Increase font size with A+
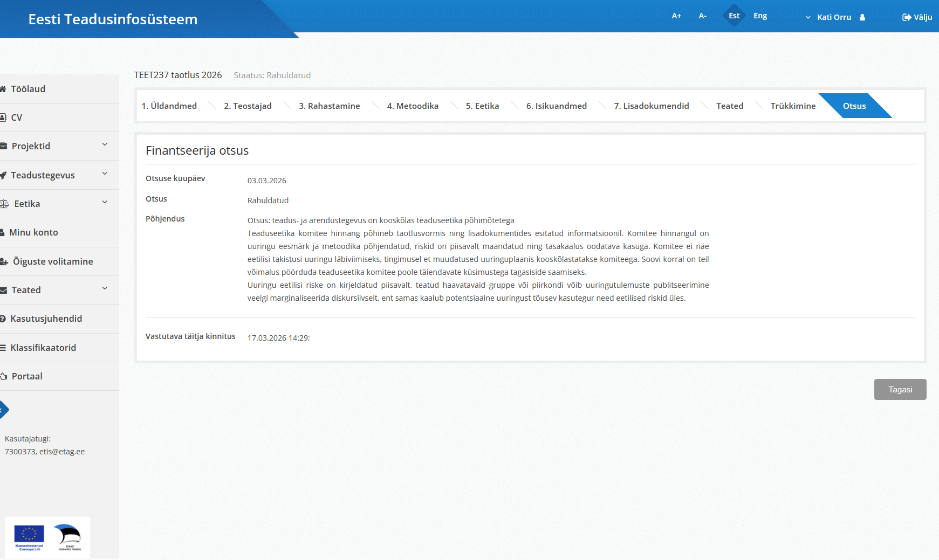Image resolution: width=939 pixels, height=560 pixels. [676, 16]
